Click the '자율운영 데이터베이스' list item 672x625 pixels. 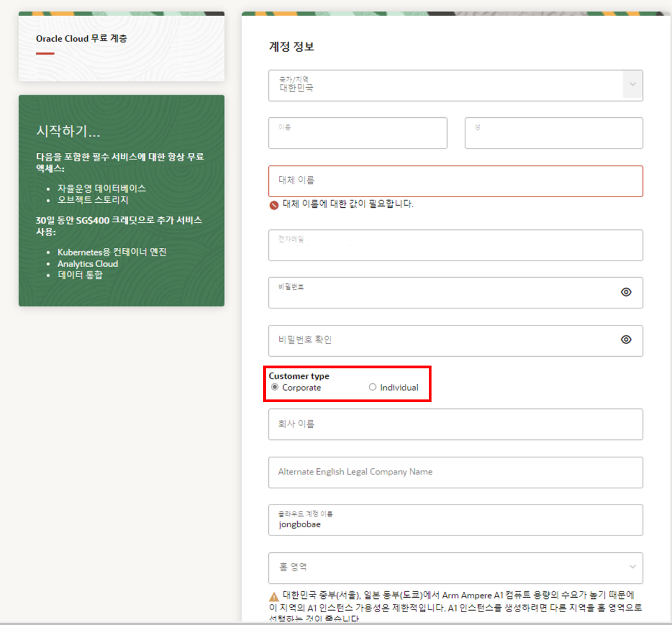(102, 188)
